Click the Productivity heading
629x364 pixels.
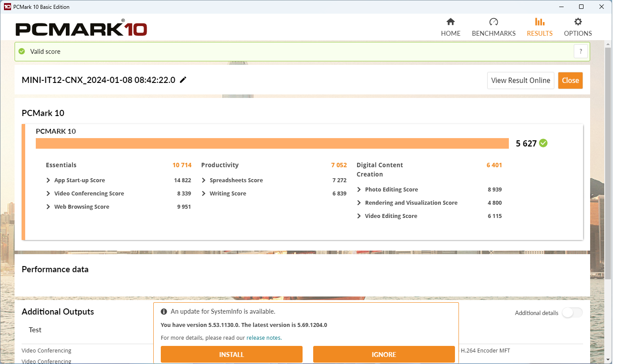pos(220,165)
